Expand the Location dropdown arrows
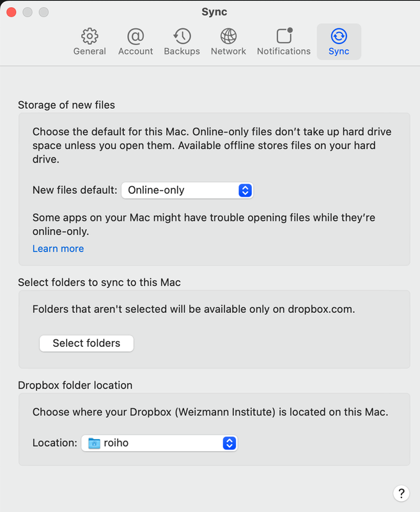The image size is (420, 512). (x=229, y=443)
